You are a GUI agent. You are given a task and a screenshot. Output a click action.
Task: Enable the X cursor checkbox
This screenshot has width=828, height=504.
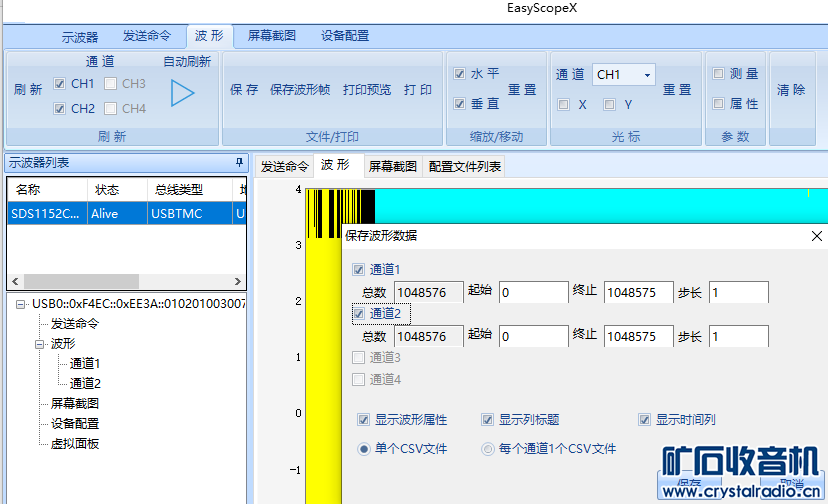pyautogui.click(x=563, y=105)
